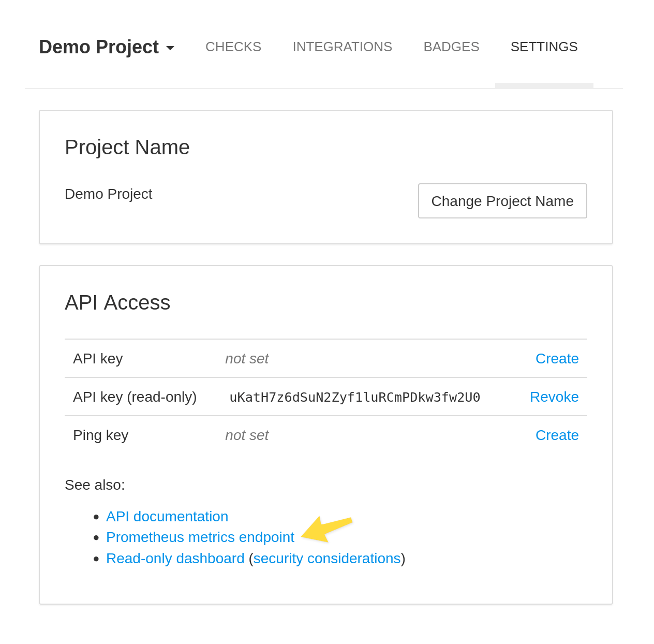The image size is (654, 644).
Task: Create a Ping key
Action: pyautogui.click(x=557, y=435)
